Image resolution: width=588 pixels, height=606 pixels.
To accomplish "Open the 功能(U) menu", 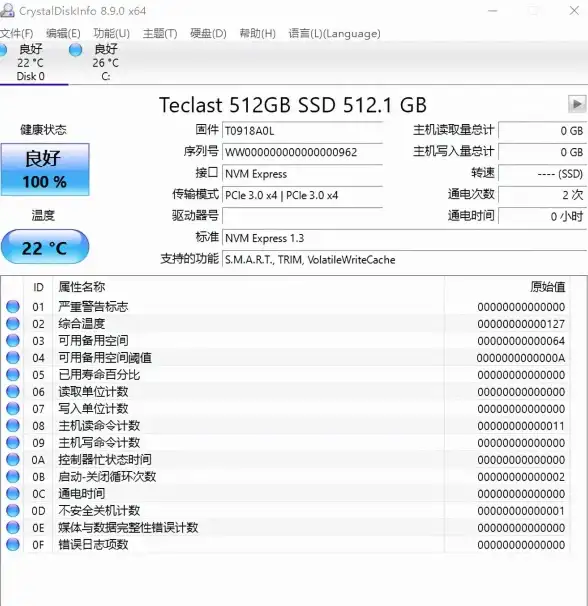I will point(111,34).
